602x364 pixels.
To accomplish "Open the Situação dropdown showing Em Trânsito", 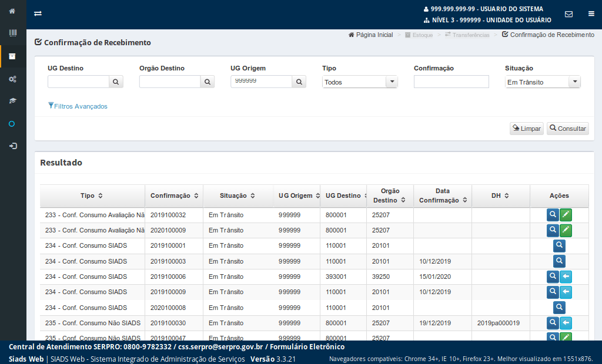I will pos(543,82).
